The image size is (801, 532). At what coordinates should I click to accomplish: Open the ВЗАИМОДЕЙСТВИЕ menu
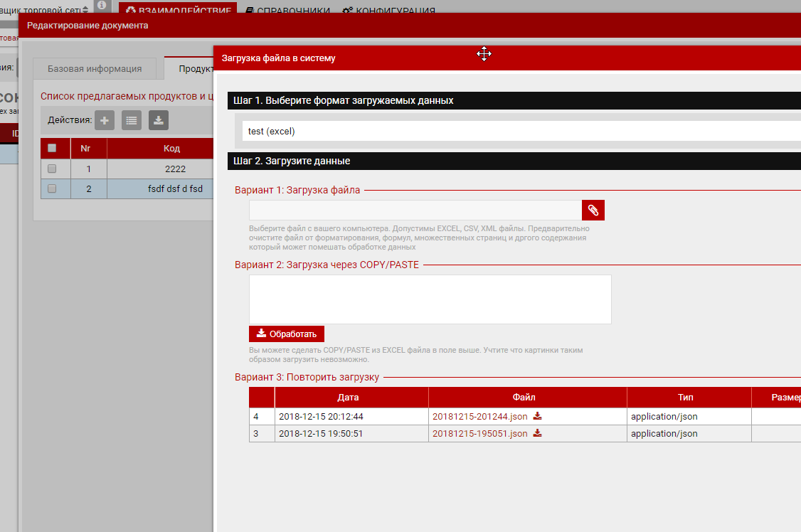point(178,10)
